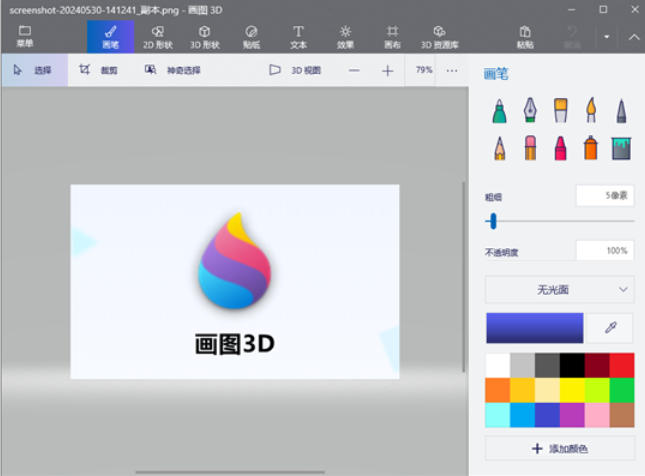Image resolution: width=645 pixels, height=476 pixels.
Task: Click the thickness (粗细) pixel value field
Action: click(605, 195)
